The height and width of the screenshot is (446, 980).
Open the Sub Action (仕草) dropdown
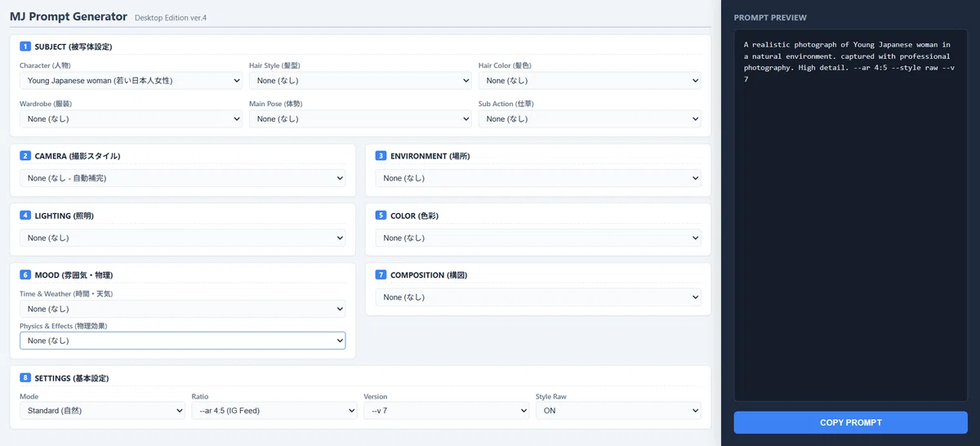[x=590, y=119]
